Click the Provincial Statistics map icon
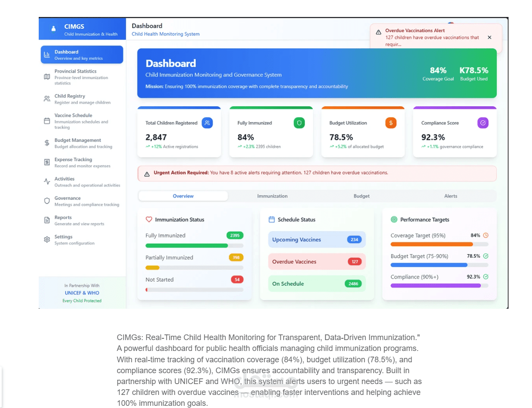532x408 pixels. coord(47,77)
